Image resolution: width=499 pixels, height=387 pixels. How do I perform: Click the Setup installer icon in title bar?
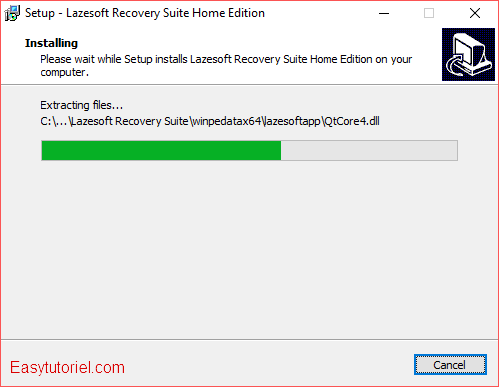point(12,13)
